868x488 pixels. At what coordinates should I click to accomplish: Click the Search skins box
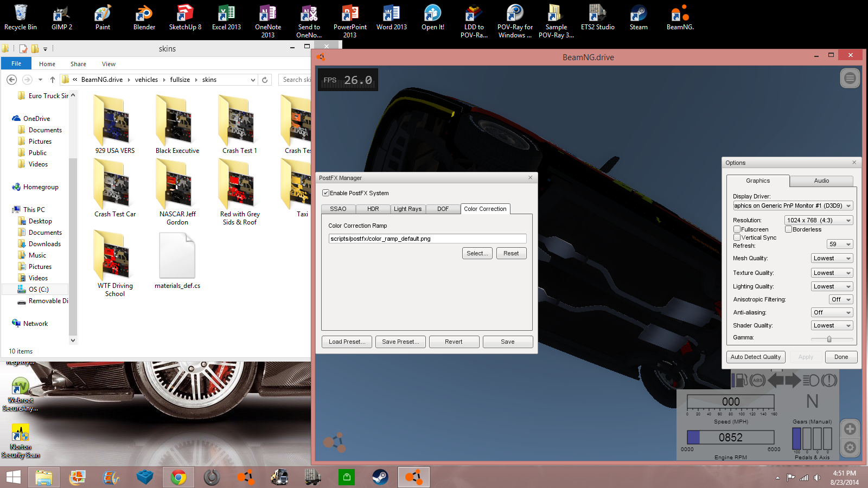pos(296,80)
